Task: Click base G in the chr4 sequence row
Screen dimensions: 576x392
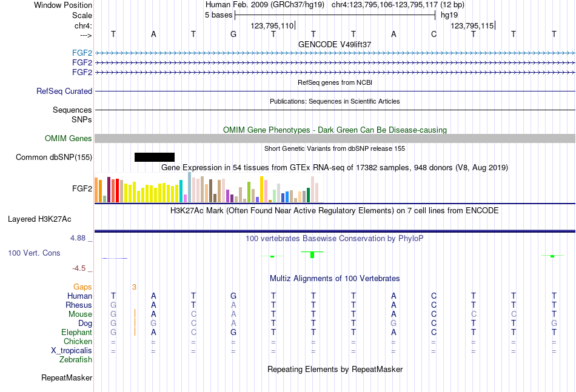Action: 233,34
